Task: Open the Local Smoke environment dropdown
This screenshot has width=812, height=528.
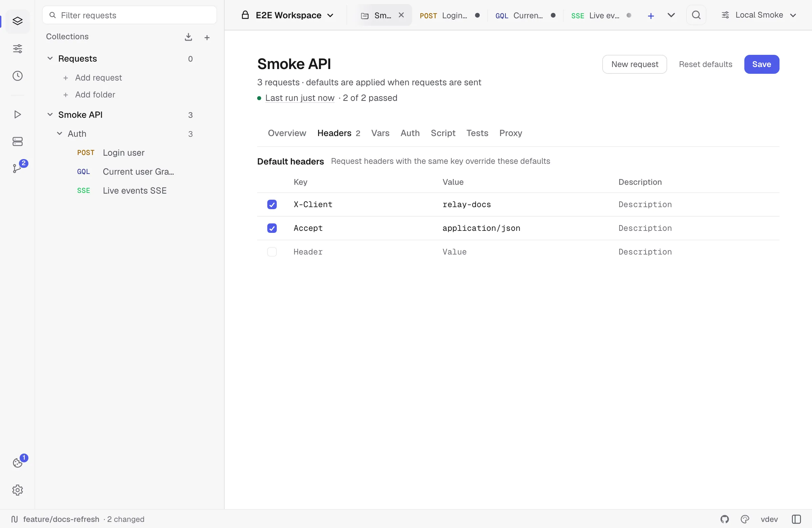Action: pyautogui.click(x=759, y=15)
